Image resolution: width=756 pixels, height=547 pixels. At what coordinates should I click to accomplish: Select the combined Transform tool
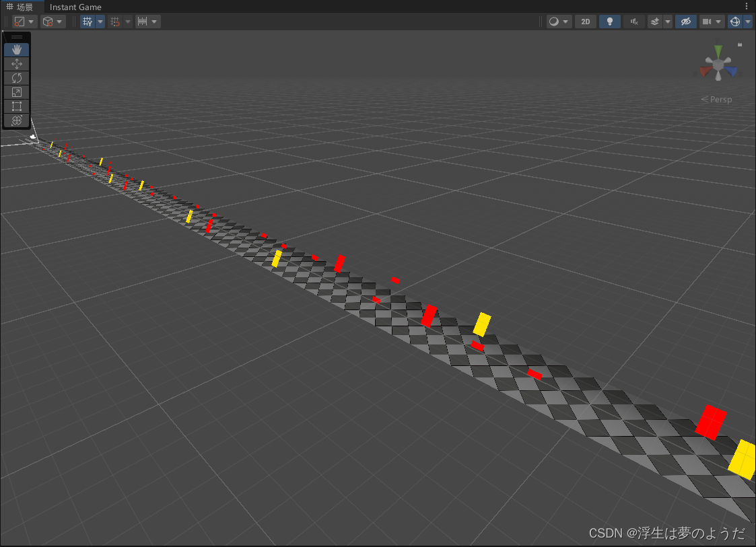[x=16, y=120]
